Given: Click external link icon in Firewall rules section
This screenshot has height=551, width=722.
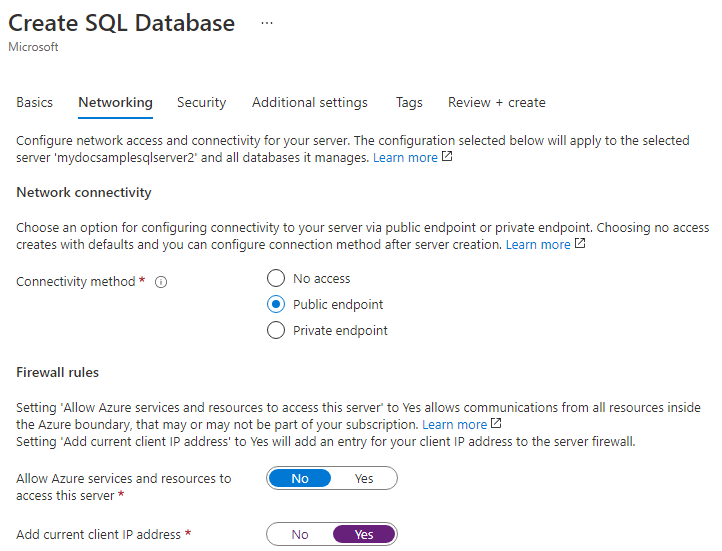Looking at the screenshot, I should point(497,424).
